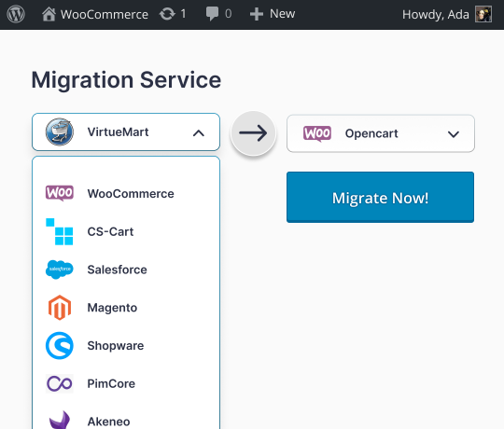
Task: Click the home icon beside WooCommerce
Action: click(x=49, y=14)
